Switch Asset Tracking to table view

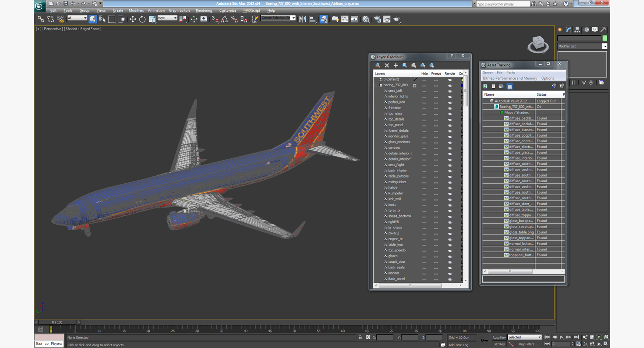click(x=510, y=86)
